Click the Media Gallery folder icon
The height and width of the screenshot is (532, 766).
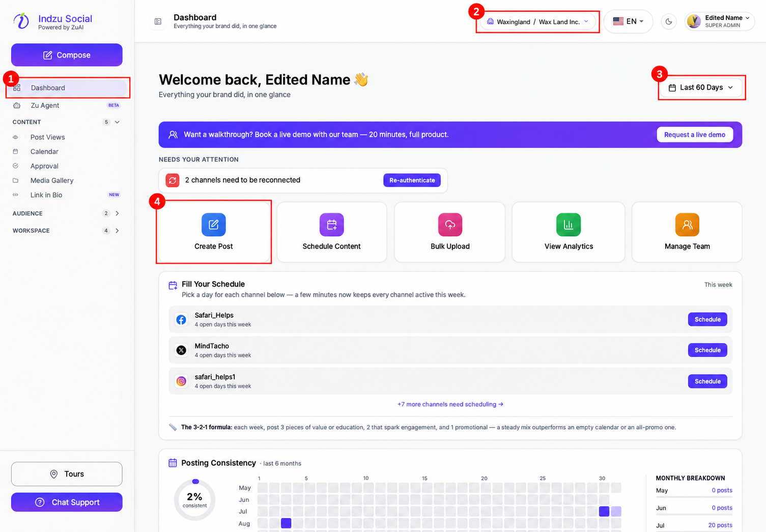point(15,180)
